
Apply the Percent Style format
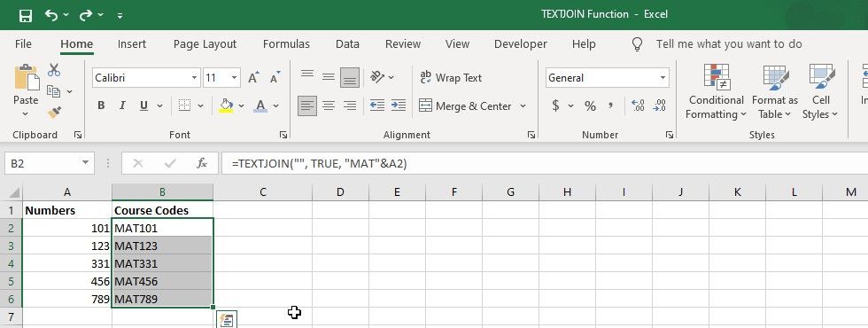[590, 105]
